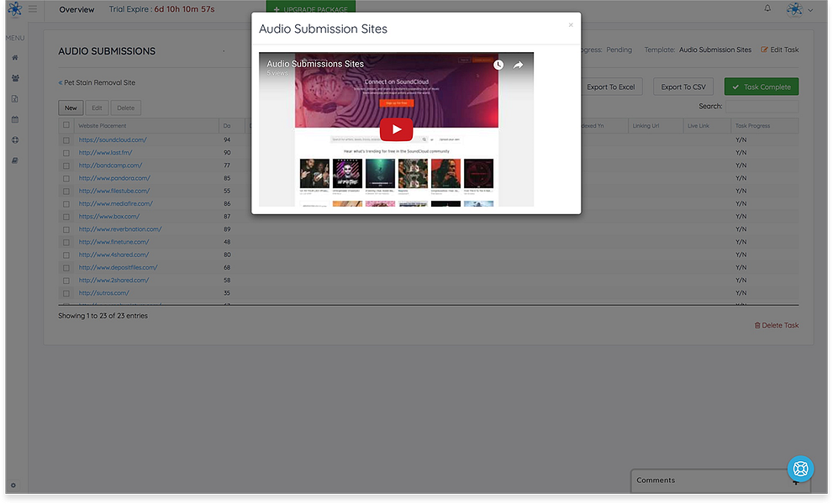Open the http://www.4shared.com/ link
Screen dimensions: 833x504
(x=113, y=255)
